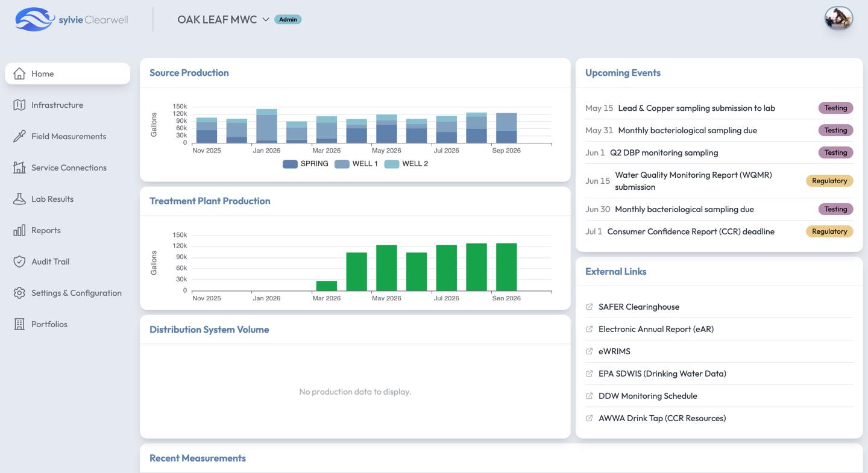
Task: Toggle SPRING series in chart legend
Action: coord(306,164)
